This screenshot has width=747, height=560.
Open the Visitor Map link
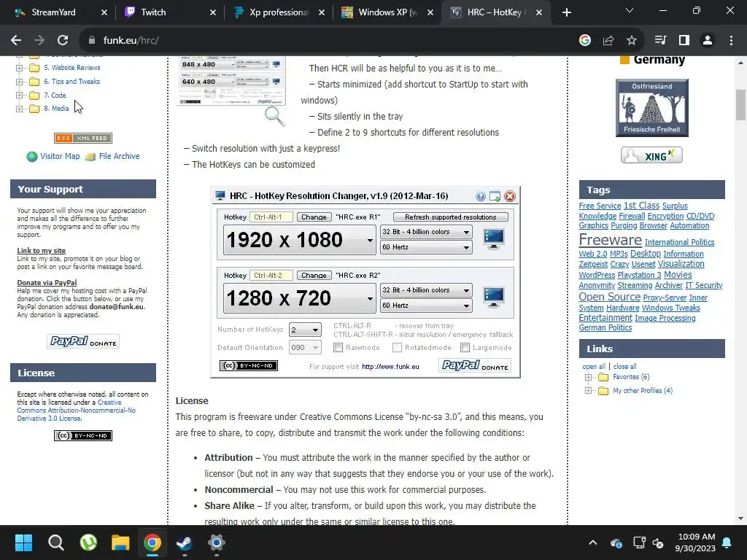click(x=60, y=156)
